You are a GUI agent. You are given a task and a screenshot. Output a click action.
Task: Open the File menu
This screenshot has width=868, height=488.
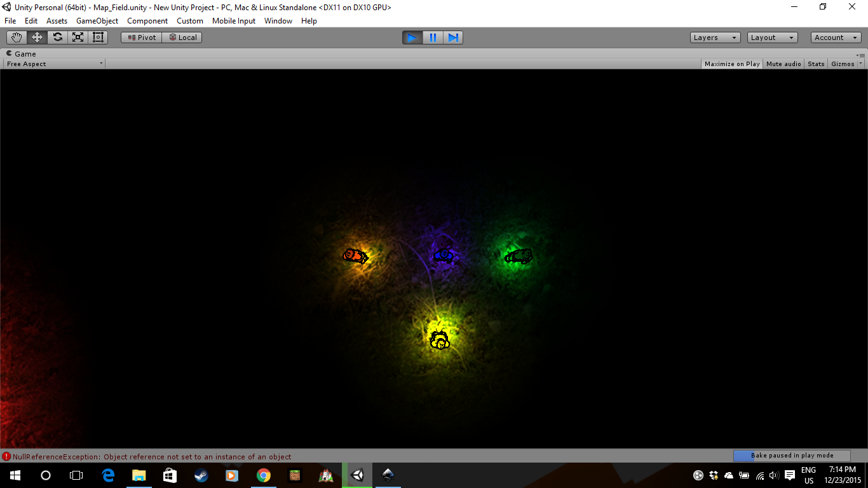[x=10, y=21]
